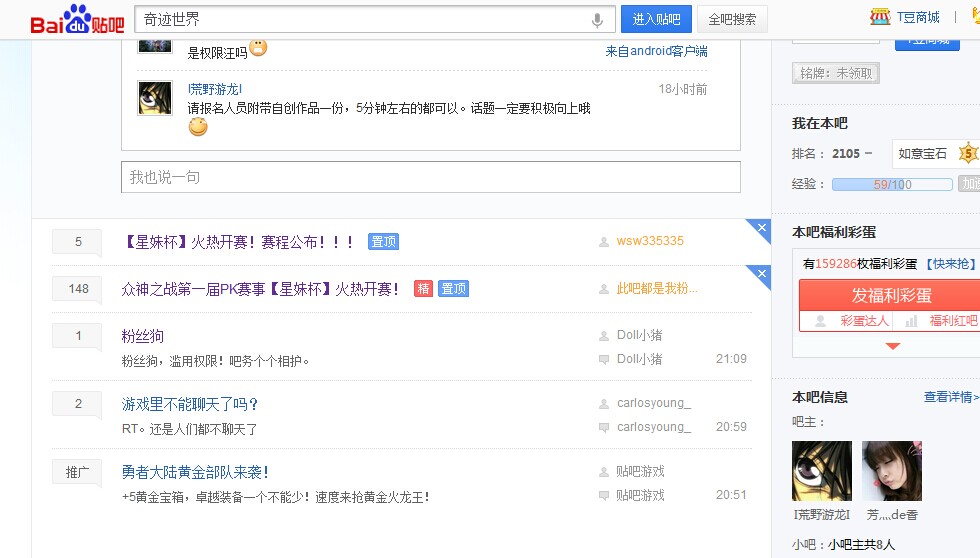Click the emoji after 是权限汪吗
980x558 pixels.
[x=258, y=47]
